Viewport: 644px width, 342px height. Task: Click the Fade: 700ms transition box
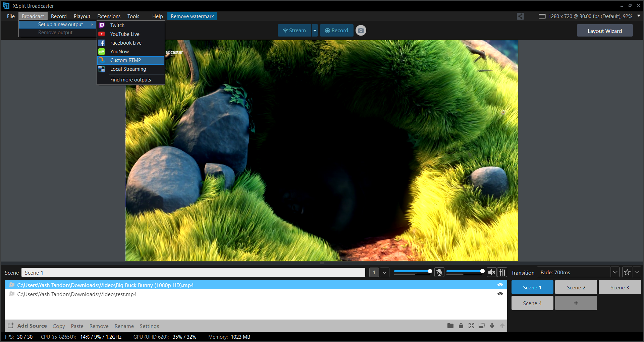coord(574,272)
